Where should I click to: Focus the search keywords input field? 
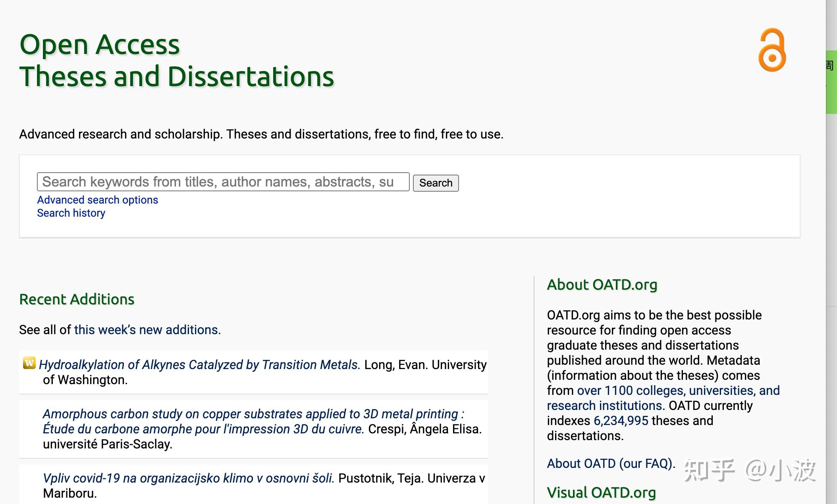[x=223, y=182]
